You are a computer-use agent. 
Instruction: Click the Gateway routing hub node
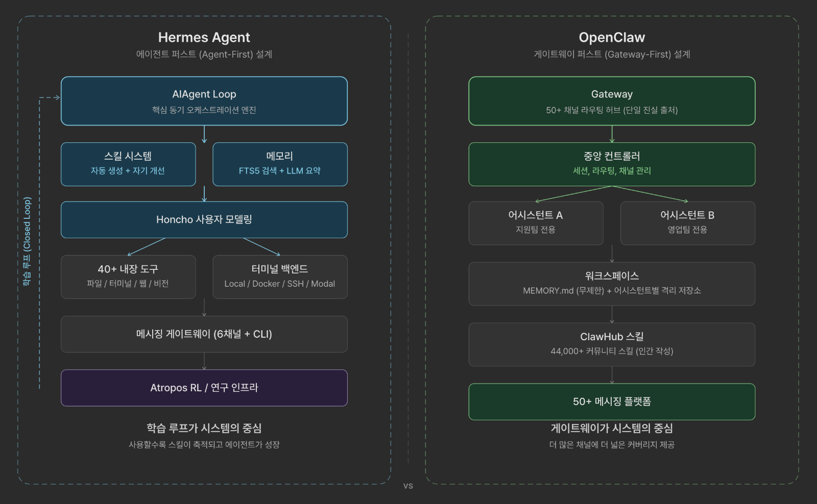click(612, 101)
